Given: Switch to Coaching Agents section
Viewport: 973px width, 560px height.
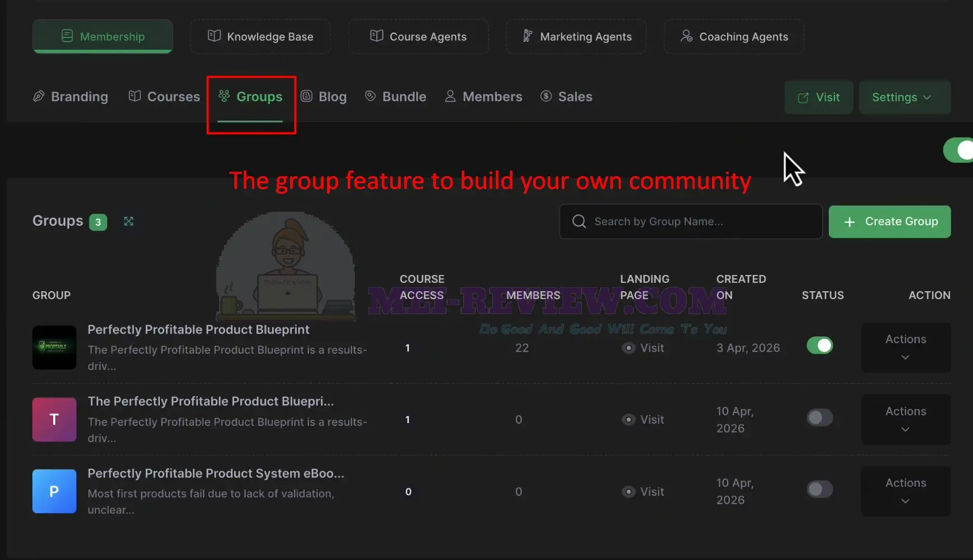Looking at the screenshot, I should pyautogui.click(x=734, y=36).
